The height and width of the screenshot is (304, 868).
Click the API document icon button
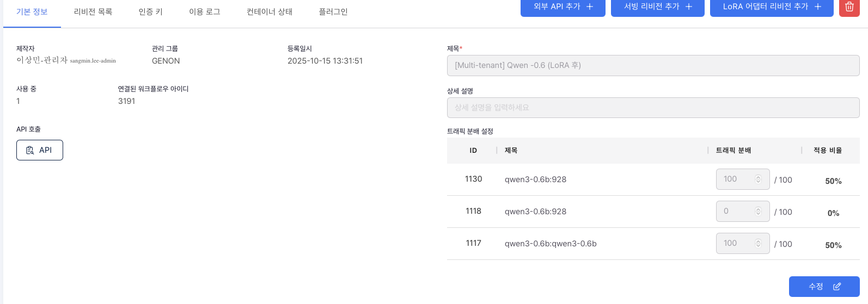(x=30, y=150)
